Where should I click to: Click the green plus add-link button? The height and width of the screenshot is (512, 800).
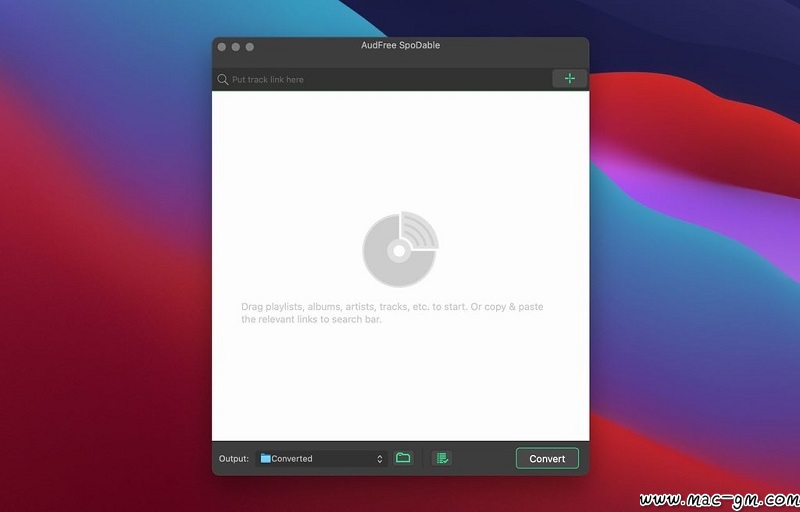tap(569, 79)
